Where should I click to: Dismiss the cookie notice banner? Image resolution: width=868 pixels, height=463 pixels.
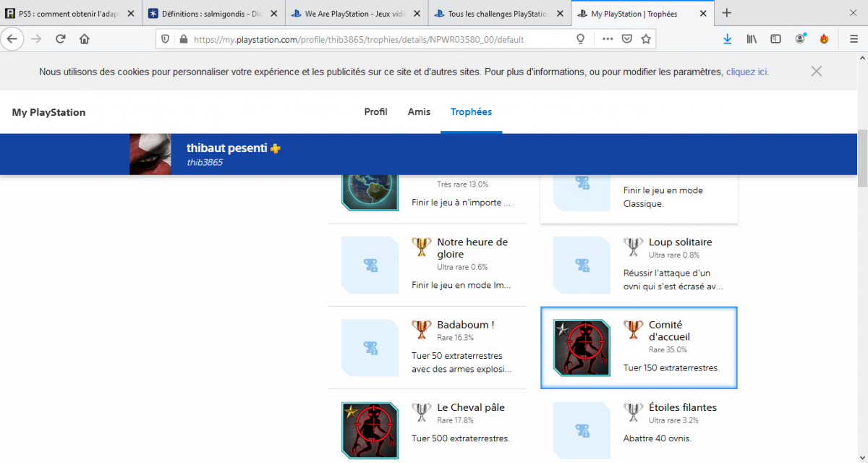coord(817,71)
